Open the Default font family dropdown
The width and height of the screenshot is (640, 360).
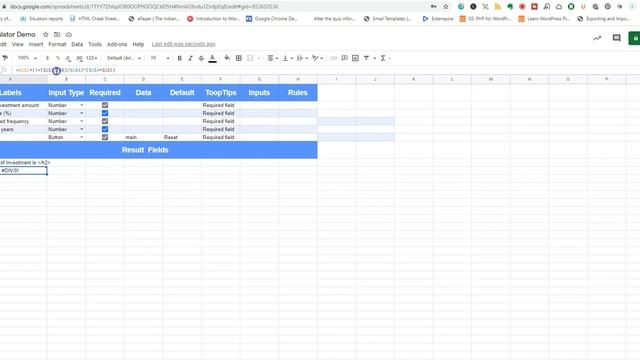pos(124,58)
